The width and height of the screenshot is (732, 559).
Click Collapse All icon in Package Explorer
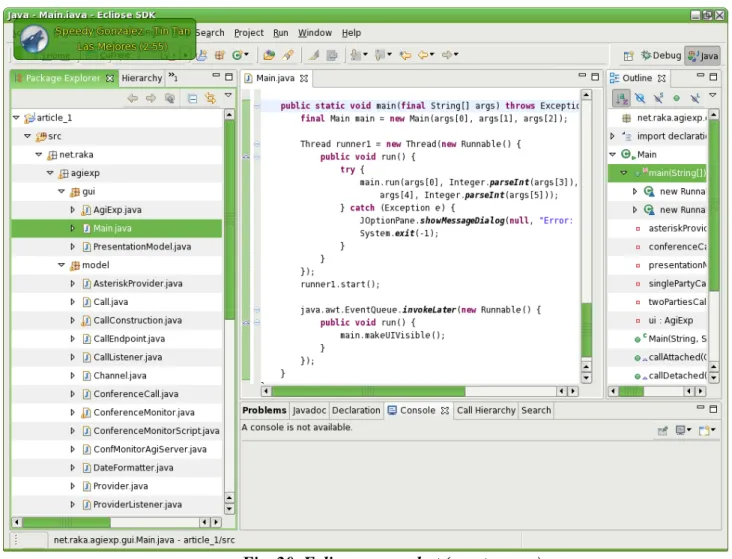pos(192,98)
